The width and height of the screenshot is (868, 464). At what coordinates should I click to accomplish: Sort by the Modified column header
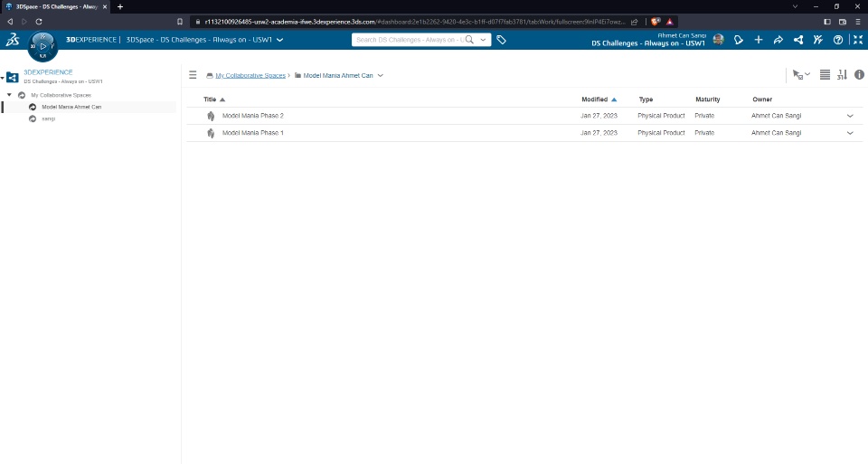[595, 99]
